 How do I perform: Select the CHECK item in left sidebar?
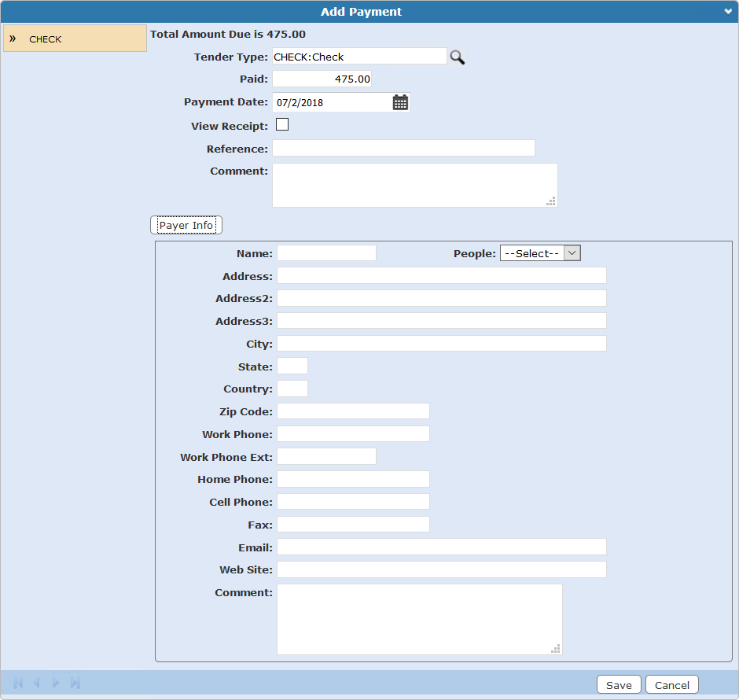(x=75, y=39)
